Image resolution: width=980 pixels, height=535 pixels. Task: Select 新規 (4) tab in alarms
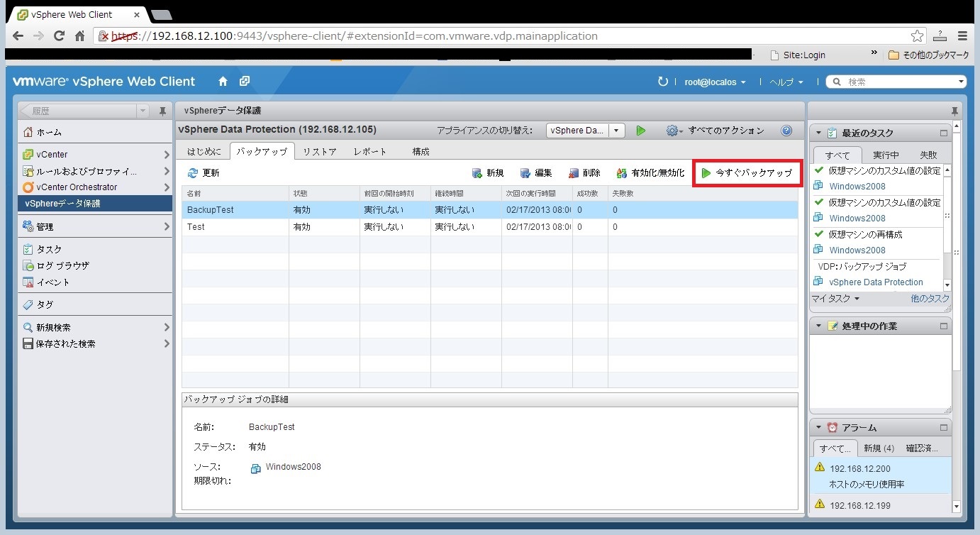(879, 448)
